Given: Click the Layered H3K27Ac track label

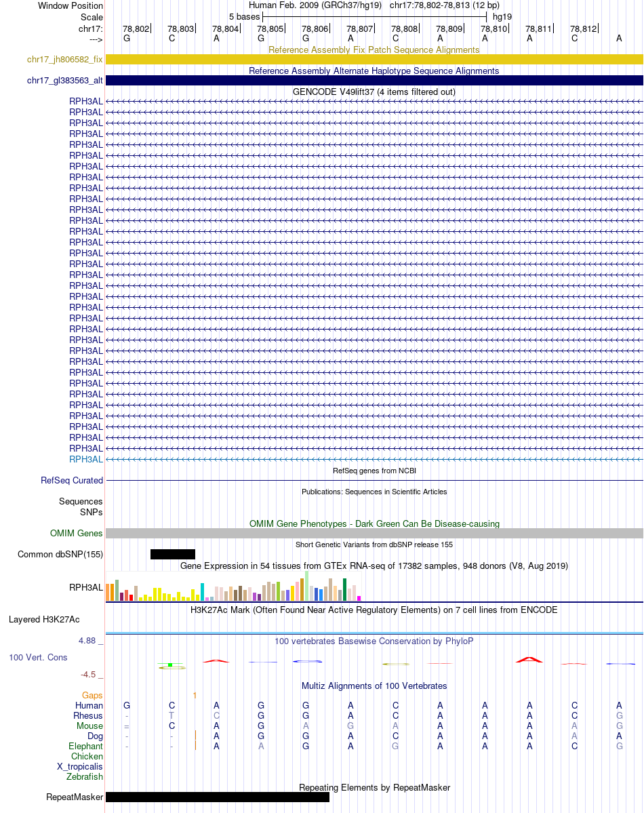Looking at the screenshot, I should click(44, 620).
